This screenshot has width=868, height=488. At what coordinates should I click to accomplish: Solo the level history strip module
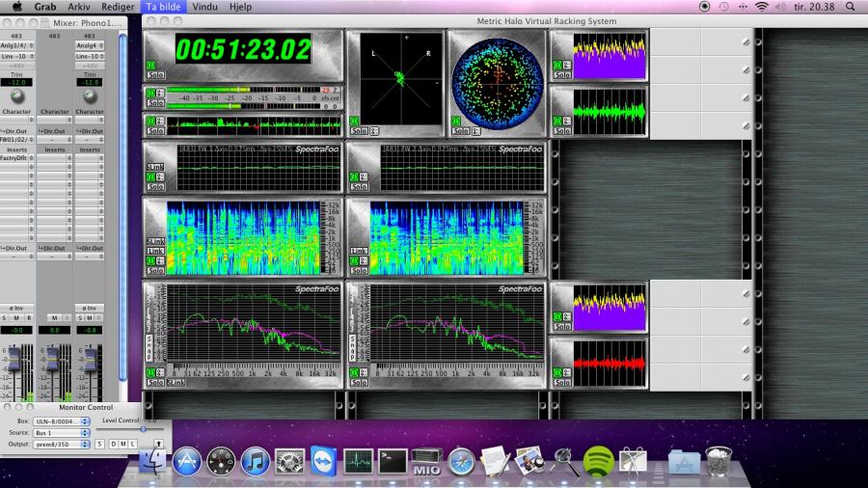155,130
